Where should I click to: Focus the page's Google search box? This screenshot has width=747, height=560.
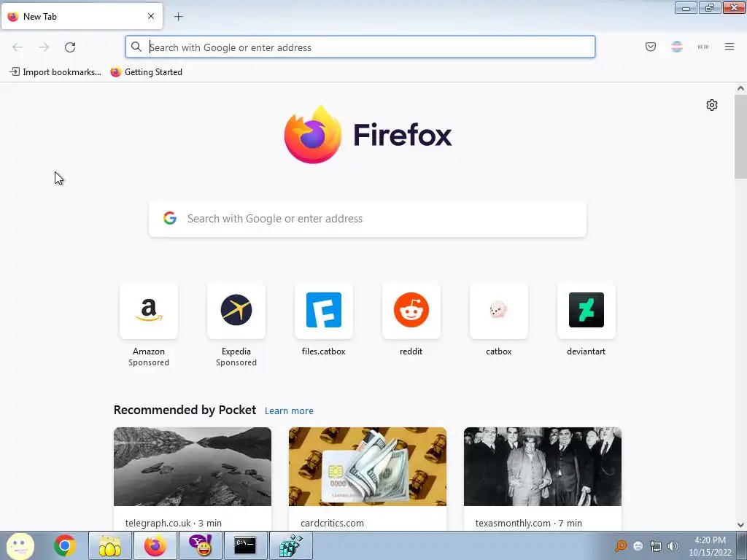coord(368,219)
